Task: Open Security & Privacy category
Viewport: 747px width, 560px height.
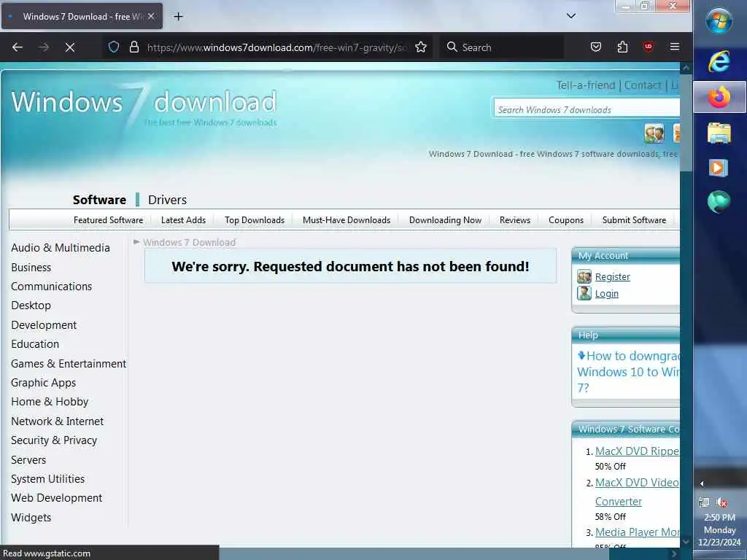Action: (54, 440)
